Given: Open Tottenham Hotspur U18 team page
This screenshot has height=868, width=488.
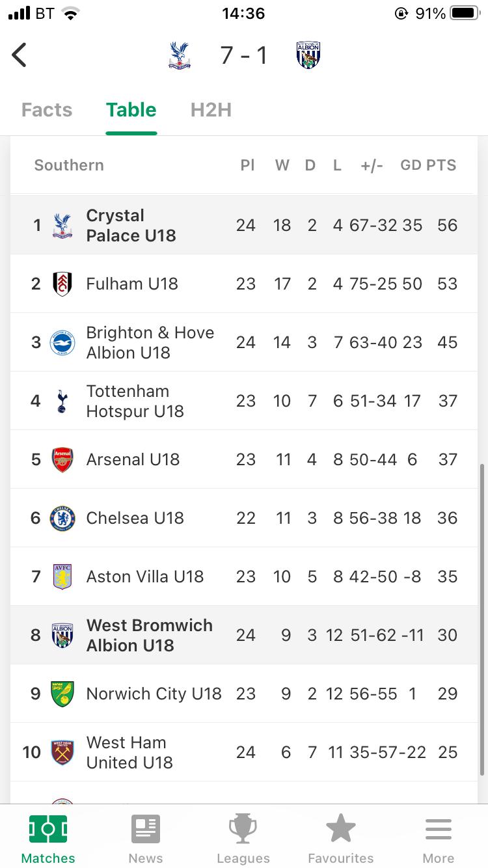Looking at the screenshot, I should 135,401.
